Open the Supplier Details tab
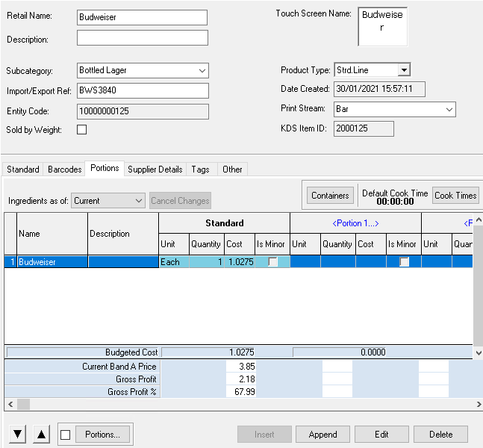This screenshot has width=483, height=448. click(x=155, y=169)
